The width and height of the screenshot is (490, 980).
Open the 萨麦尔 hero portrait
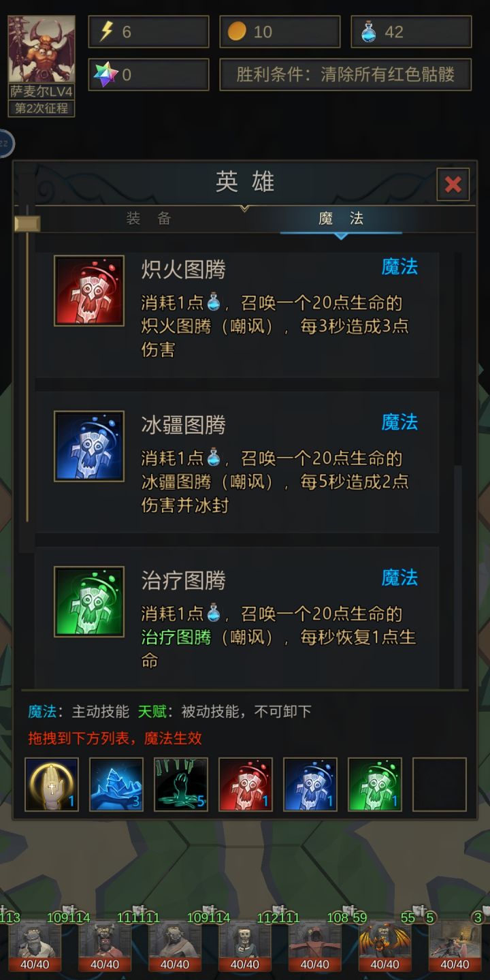[x=42, y=66]
